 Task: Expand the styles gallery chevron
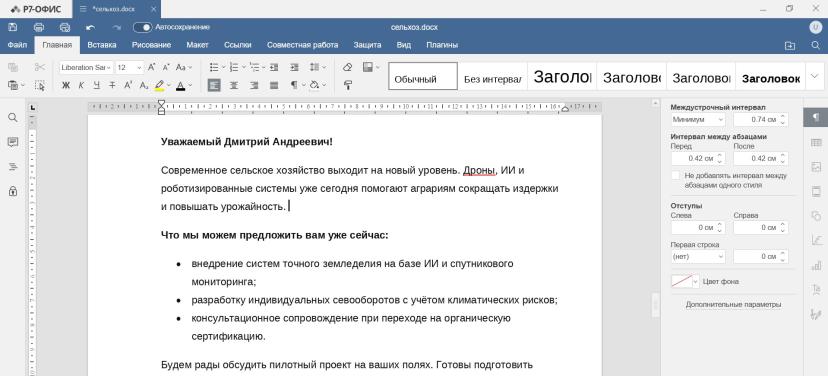tap(814, 76)
